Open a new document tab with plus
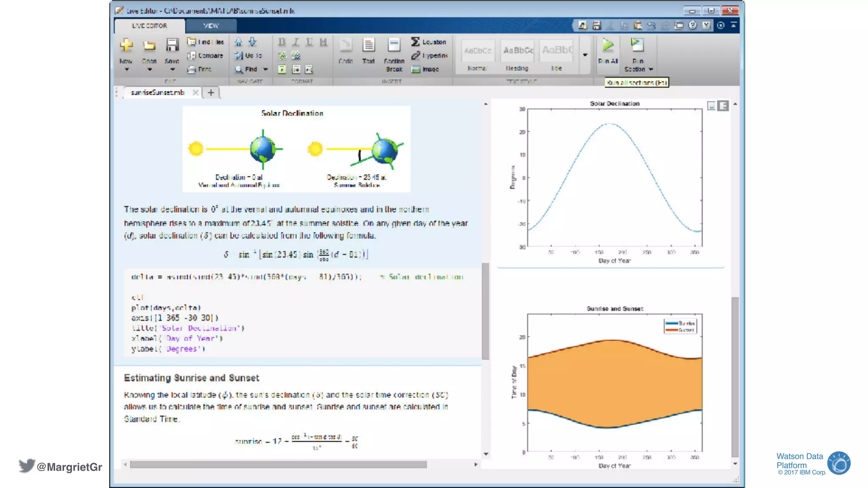The height and width of the screenshot is (488, 868). [211, 92]
